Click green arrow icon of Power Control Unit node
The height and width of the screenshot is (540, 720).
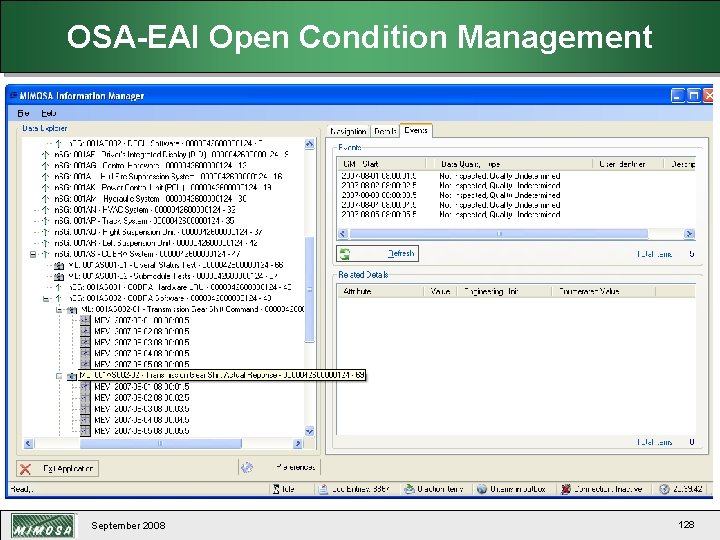(45, 188)
